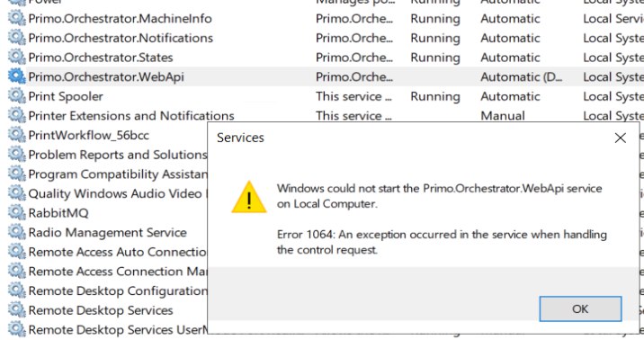This screenshot has height=340, width=644.
Task: Click the Primo.Orchestrator.MachineInfo service icon
Action: [x=17, y=18]
